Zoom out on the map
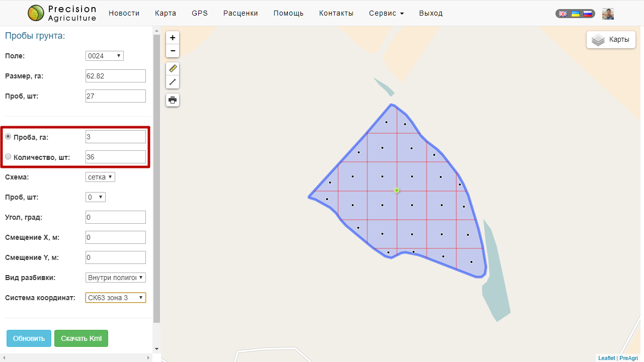 pyautogui.click(x=173, y=51)
